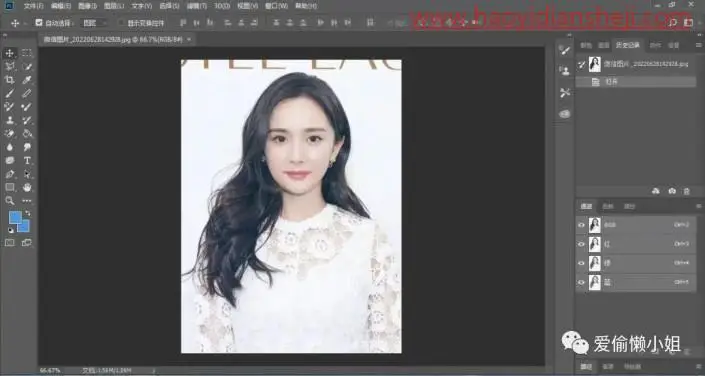Select the Paint Bucket tool
705x376 pixels.
click(x=27, y=134)
